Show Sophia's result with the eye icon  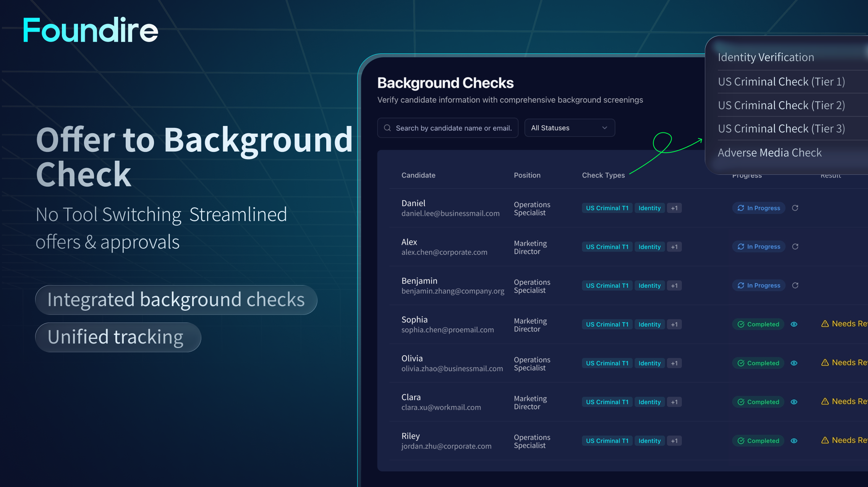coord(794,324)
